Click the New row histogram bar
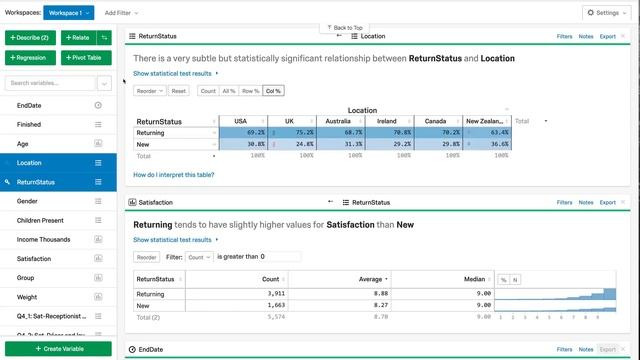 (555, 309)
